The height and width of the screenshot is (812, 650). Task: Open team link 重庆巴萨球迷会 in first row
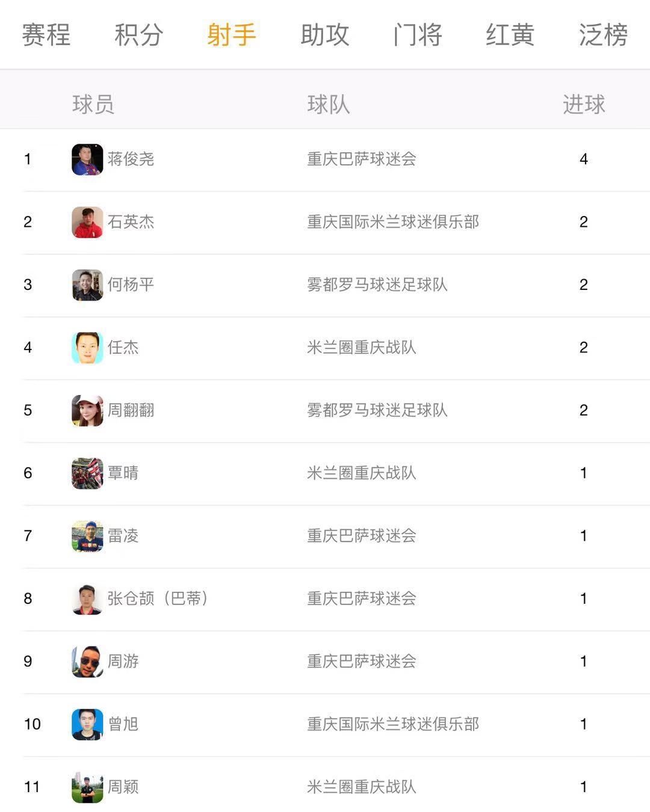pos(362,159)
